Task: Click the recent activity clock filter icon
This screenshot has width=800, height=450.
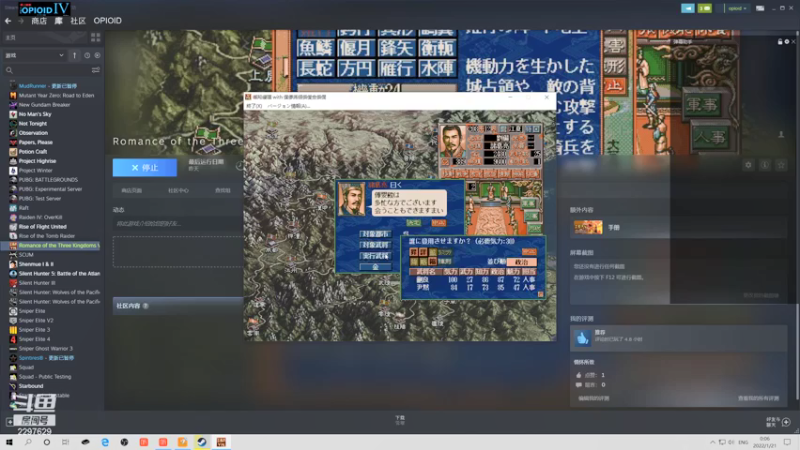Action: pos(87,55)
